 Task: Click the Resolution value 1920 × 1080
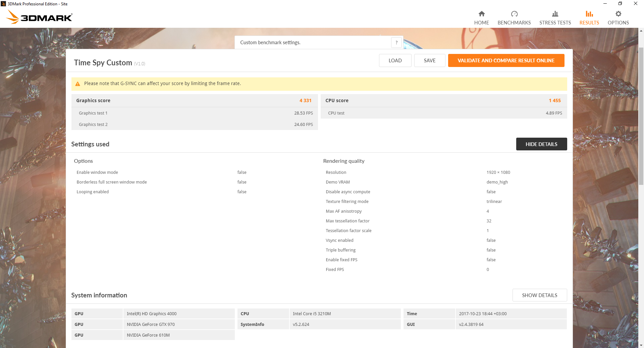(498, 172)
